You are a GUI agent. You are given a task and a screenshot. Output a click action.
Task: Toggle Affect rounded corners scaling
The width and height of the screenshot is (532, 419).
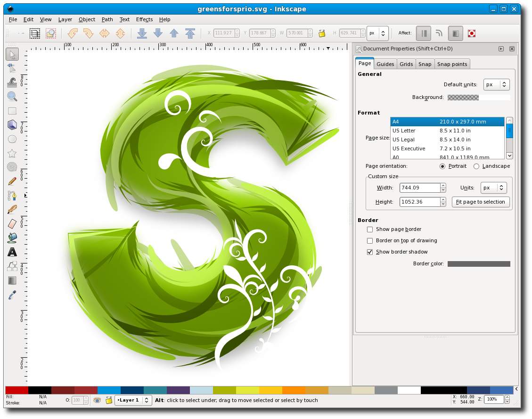point(439,33)
